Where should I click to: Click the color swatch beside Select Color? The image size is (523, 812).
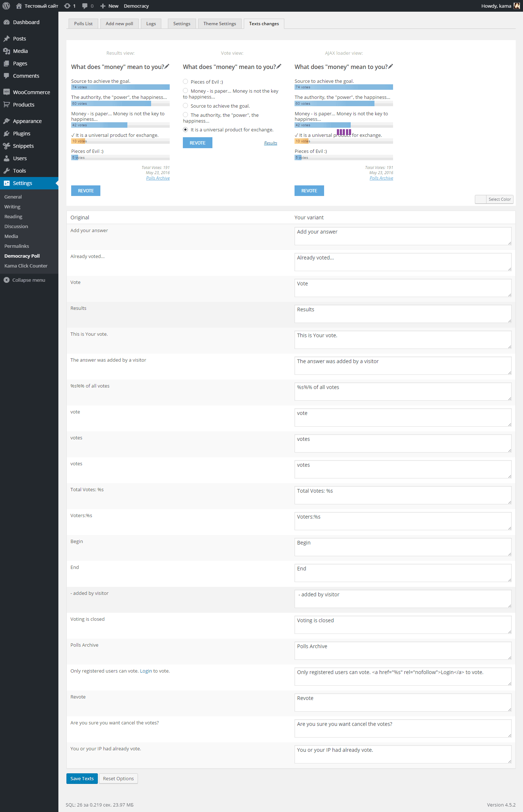coord(481,199)
